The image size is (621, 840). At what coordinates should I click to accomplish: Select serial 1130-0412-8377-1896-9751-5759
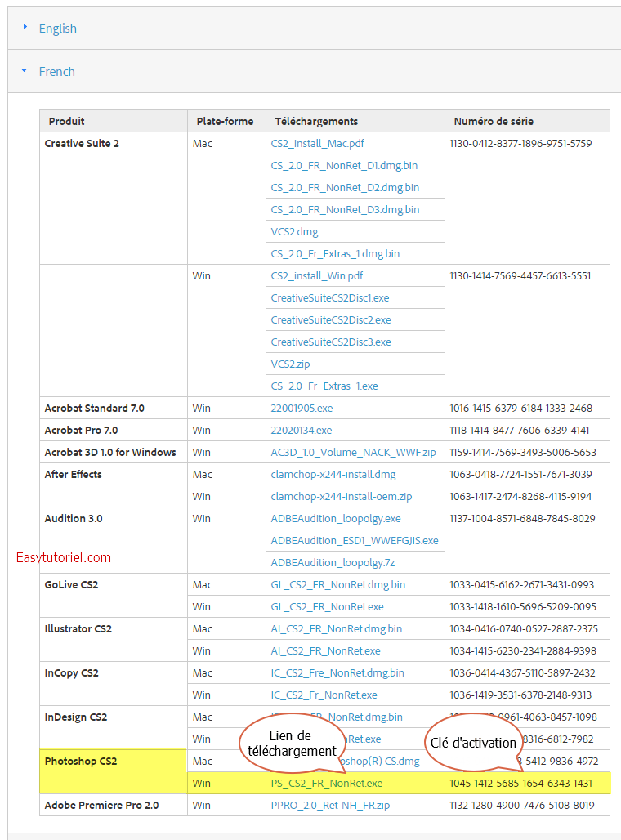[520, 144]
